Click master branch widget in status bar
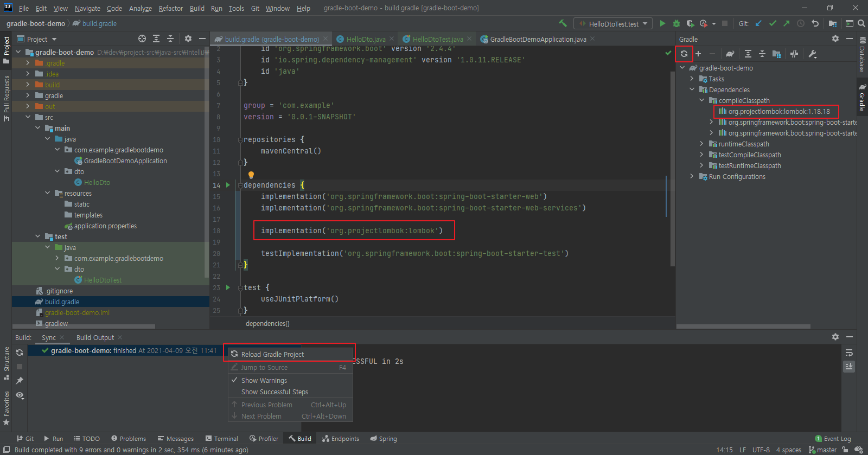The width and height of the screenshot is (868, 455). coord(822,450)
